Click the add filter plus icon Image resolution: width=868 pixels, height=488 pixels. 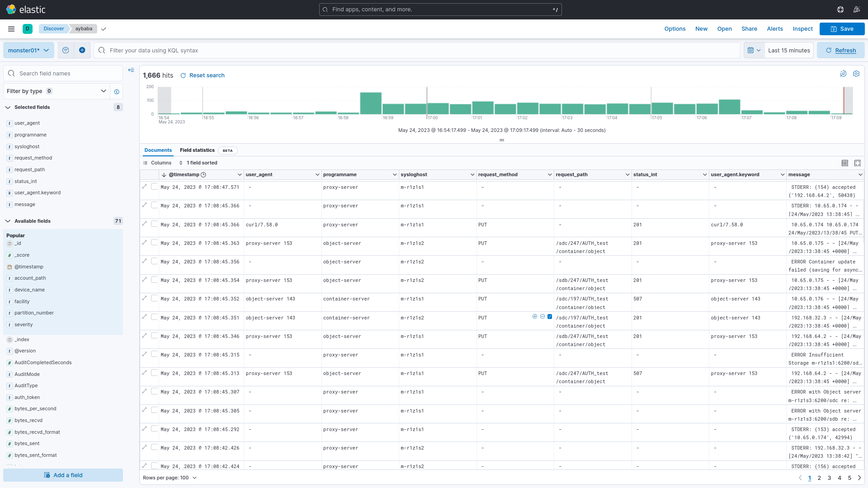pyautogui.click(x=82, y=50)
